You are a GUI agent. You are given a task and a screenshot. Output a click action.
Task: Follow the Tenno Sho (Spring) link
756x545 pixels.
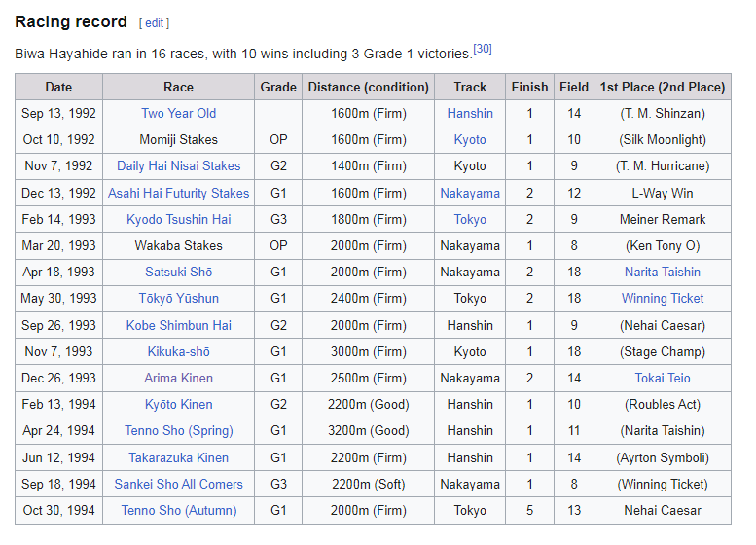coord(178,431)
